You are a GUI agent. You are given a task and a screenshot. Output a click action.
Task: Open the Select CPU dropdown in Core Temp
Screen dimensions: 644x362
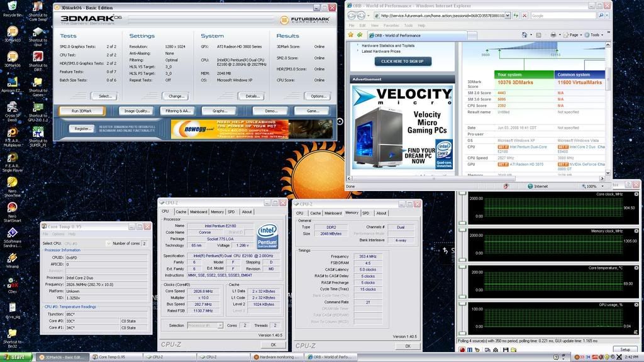108,243
